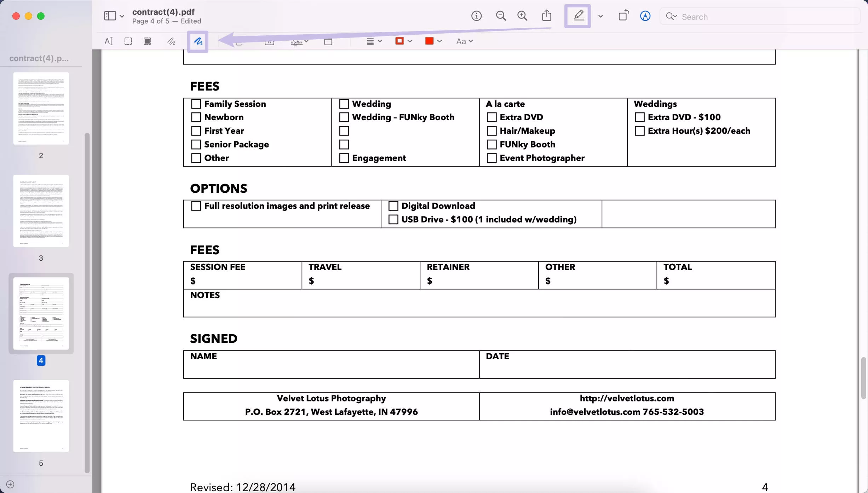The height and width of the screenshot is (493, 868).
Task: Open the Aa text style dropdown
Action: [x=464, y=41]
